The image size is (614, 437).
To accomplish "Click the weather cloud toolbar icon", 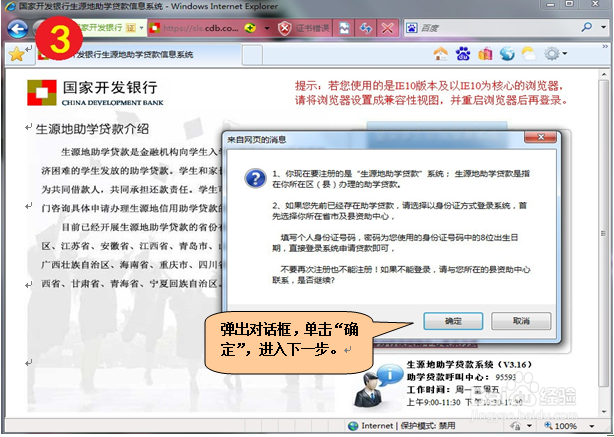I will point(529,54).
